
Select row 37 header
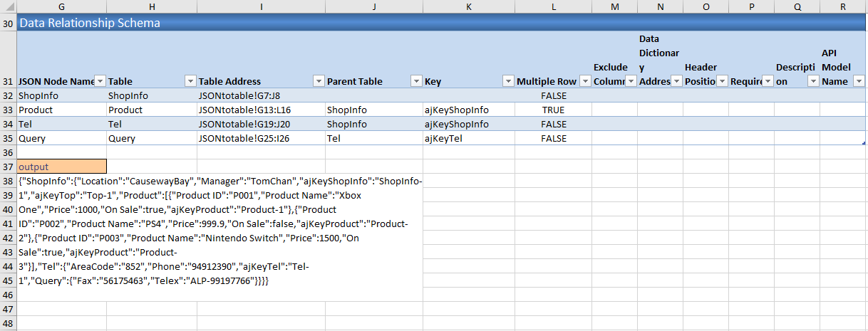pyautogui.click(x=8, y=167)
